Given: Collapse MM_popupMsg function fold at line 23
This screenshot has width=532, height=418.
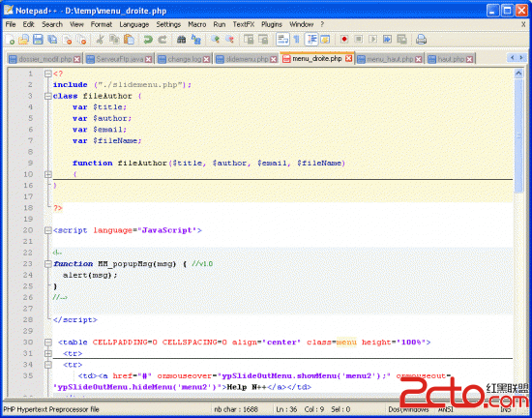Looking at the screenshot, I should 48,264.
